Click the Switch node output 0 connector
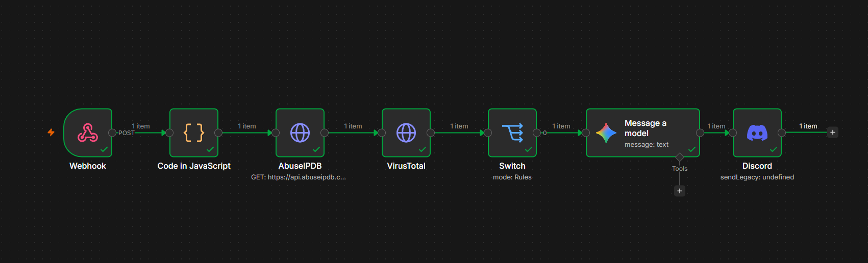The image size is (868, 263). [x=537, y=133]
